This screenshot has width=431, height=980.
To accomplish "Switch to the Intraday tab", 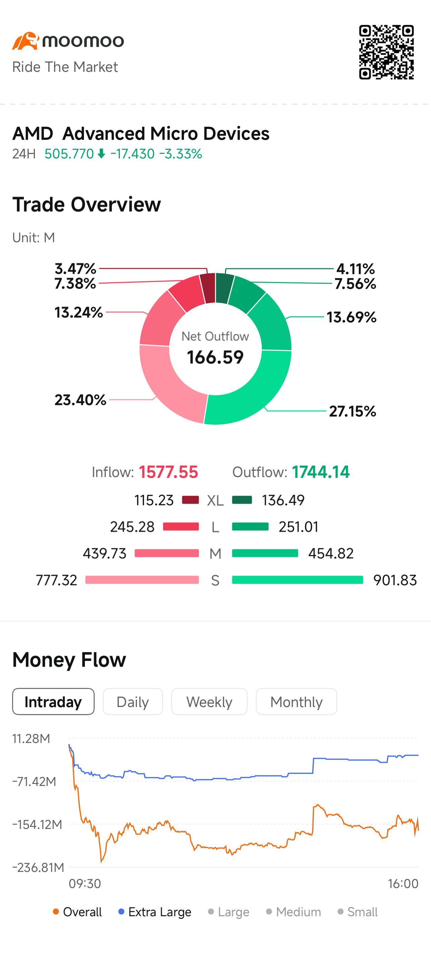I will pos(53,702).
